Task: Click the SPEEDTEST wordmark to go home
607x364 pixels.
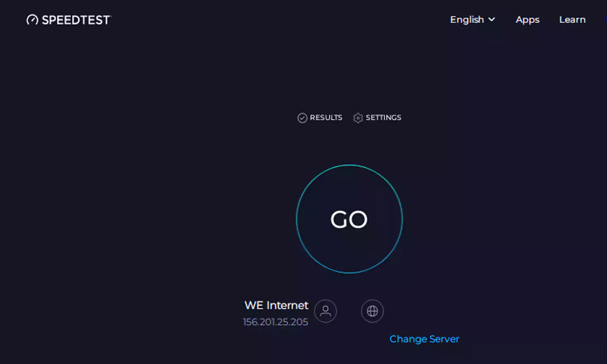Action: coord(76,20)
